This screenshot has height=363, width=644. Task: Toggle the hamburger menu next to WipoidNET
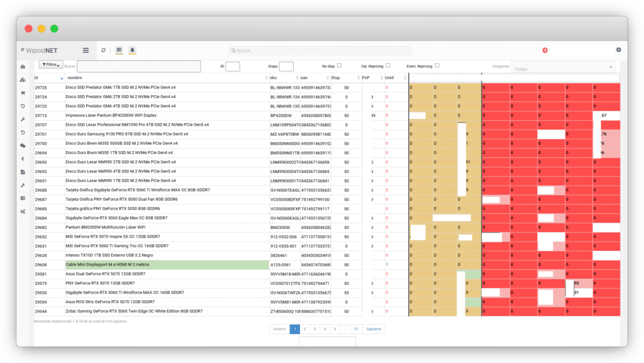click(x=86, y=50)
